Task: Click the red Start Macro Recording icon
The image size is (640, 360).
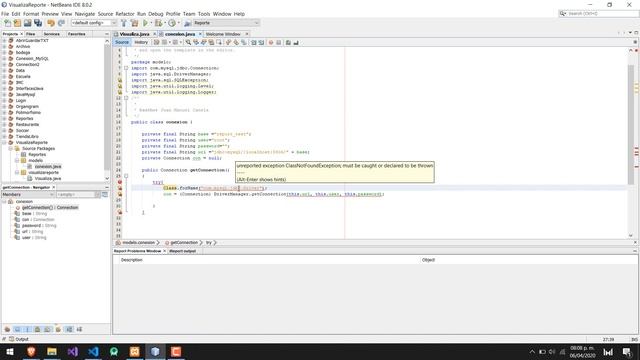Action: tap(271, 42)
